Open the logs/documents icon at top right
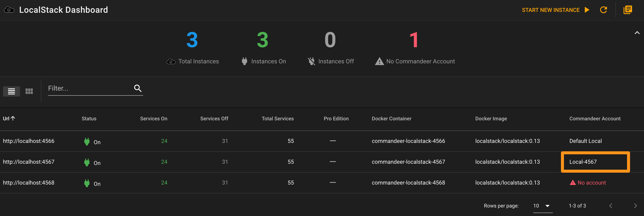This screenshot has width=644, height=216. coord(628,10)
